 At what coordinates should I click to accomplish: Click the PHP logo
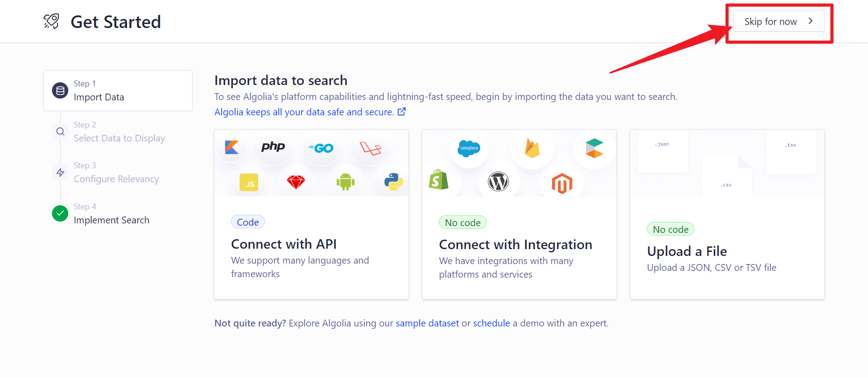tap(273, 146)
